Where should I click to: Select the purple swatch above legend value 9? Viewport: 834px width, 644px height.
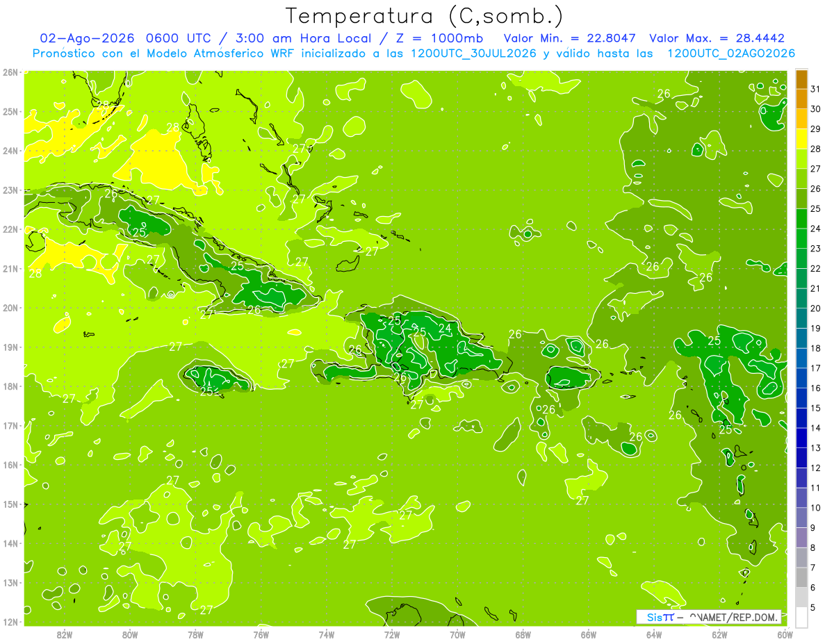[801, 518]
